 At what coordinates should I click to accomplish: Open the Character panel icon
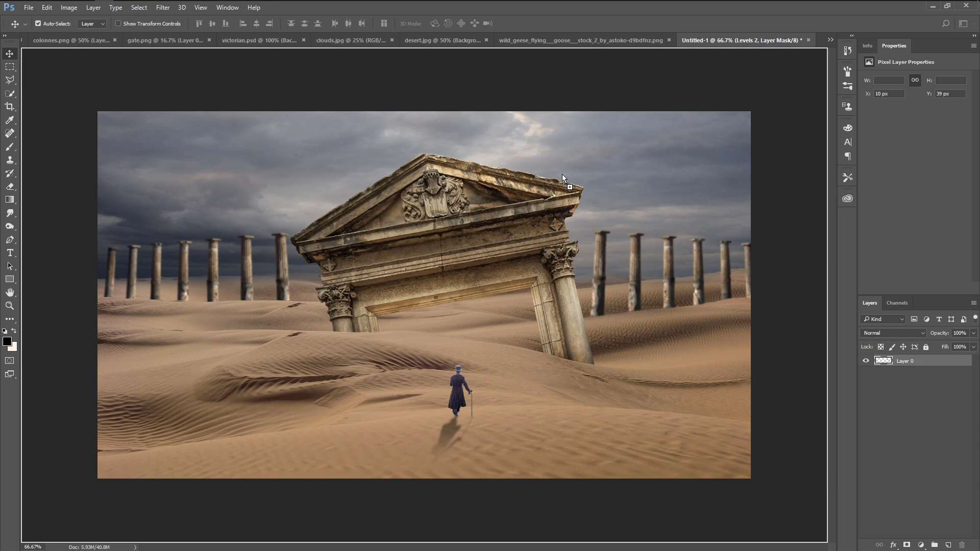(x=848, y=142)
